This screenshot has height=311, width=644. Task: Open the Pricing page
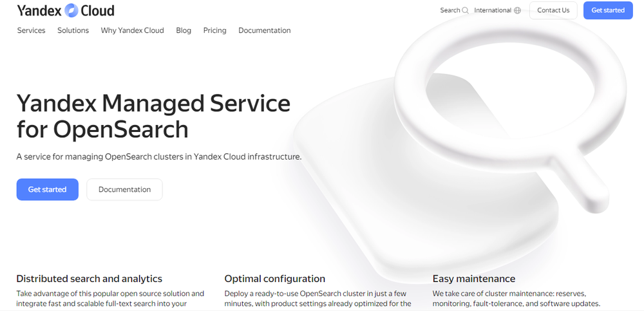click(215, 30)
